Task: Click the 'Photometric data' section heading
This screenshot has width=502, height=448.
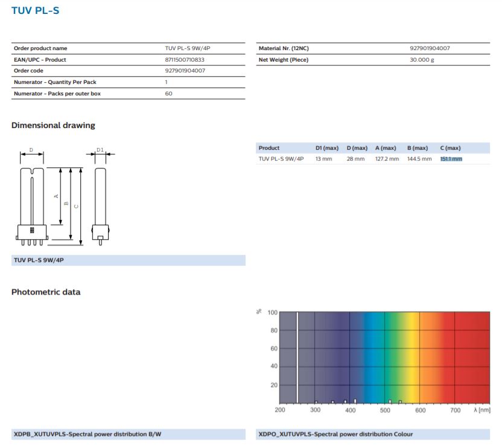Action: click(46, 292)
